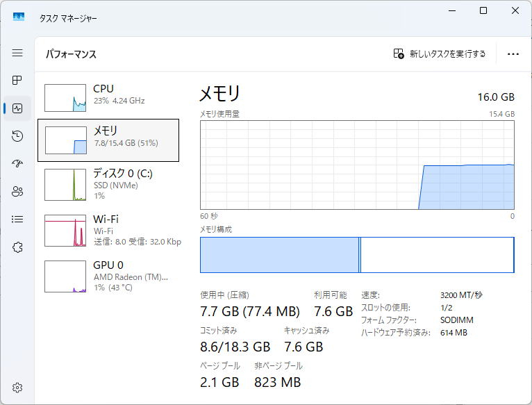Open Task Manager settings gear

coord(17,387)
